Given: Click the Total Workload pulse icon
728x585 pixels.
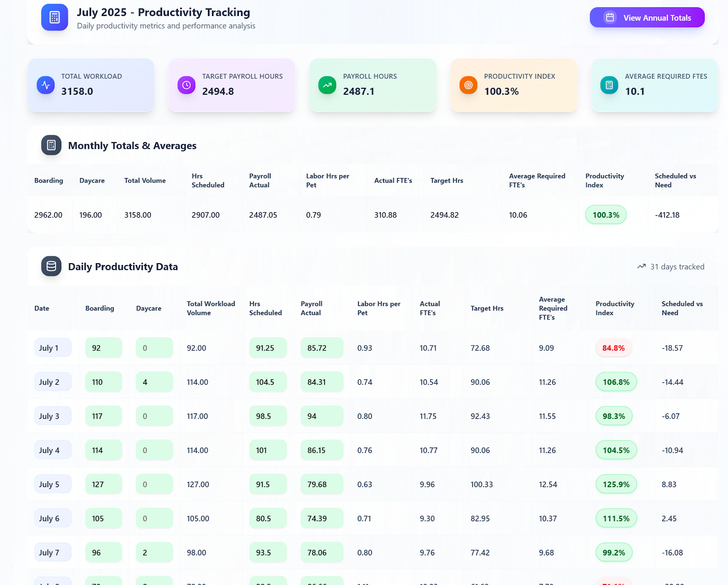Looking at the screenshot, I should coord(45,85).
